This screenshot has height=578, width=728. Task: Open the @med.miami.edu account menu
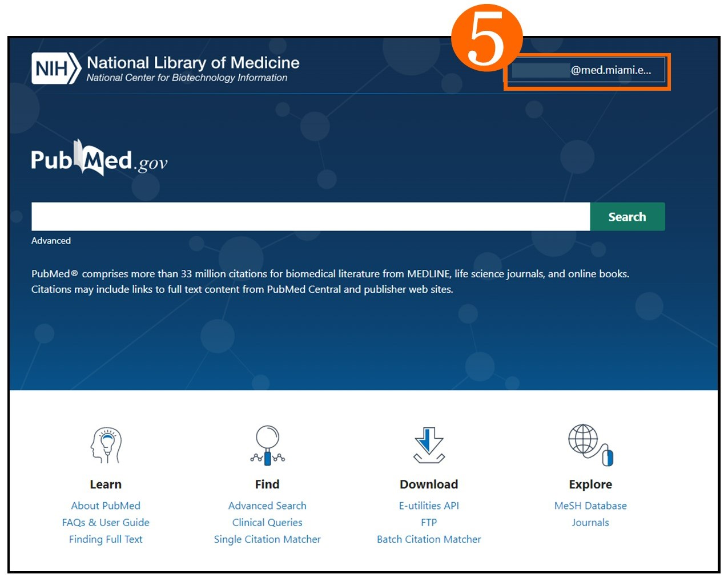(x=586, y=70)
